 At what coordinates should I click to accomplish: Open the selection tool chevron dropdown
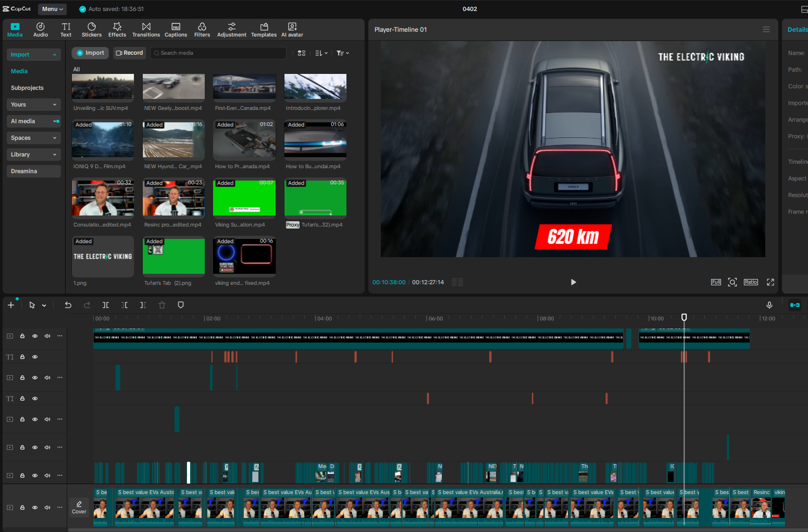coord(44,305)
